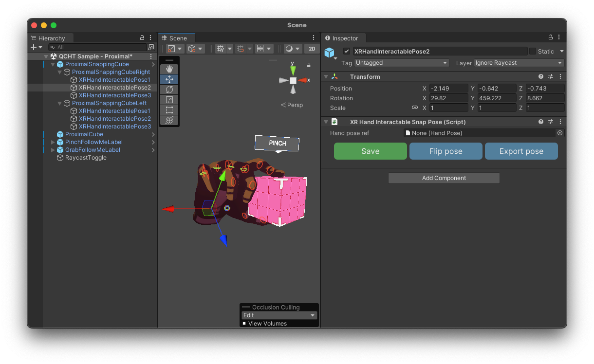Click the green Y axis cone on gizmo
Screen dimensions: 594x364
pos(293,71)
